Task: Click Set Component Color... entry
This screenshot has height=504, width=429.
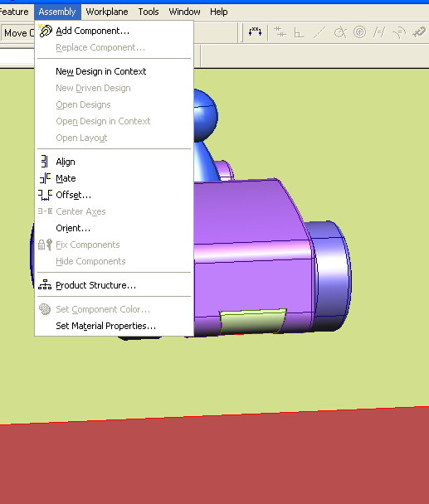Action: tap(114, 309)
